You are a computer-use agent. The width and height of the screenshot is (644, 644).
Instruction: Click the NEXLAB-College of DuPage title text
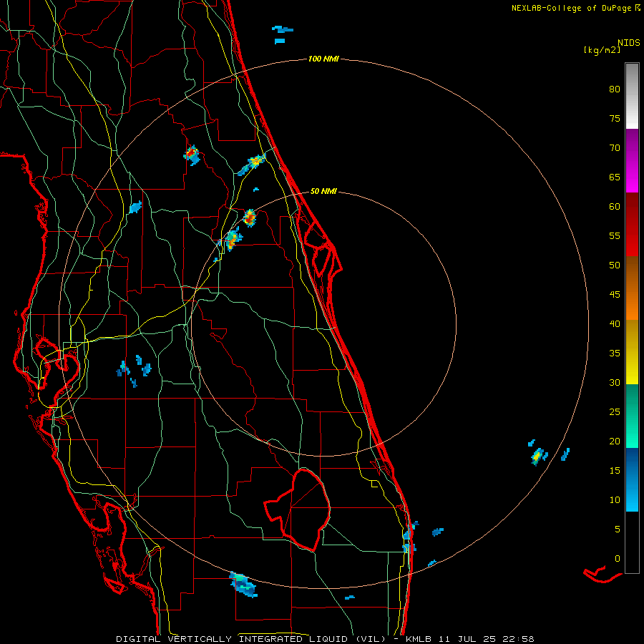[x=571, y=8]
